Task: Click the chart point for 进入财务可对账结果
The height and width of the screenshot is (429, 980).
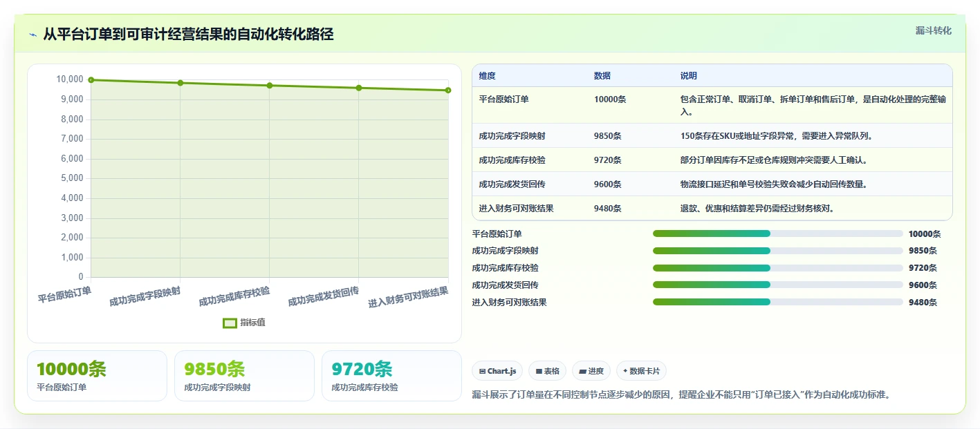Action: [x=448, y=90]
